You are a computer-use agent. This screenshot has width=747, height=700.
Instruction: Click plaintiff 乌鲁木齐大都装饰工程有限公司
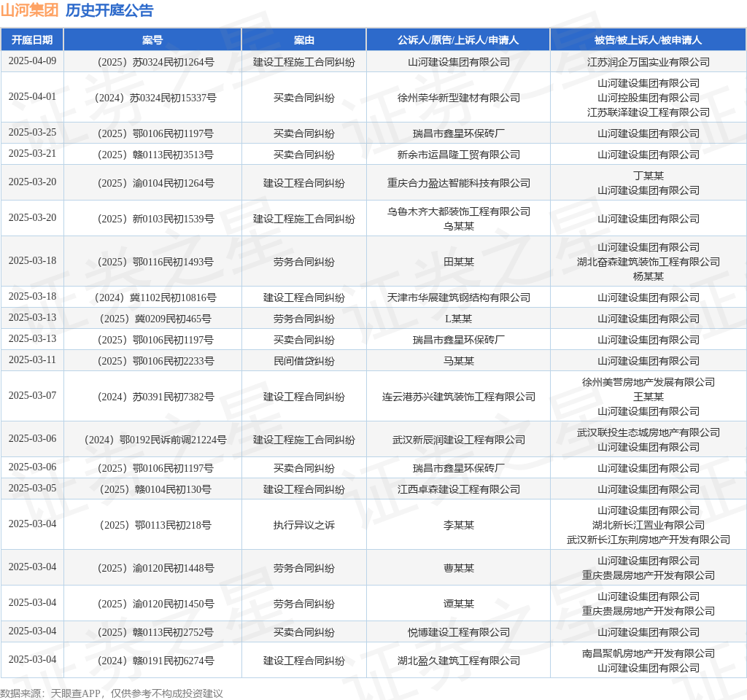coord(458,211)
